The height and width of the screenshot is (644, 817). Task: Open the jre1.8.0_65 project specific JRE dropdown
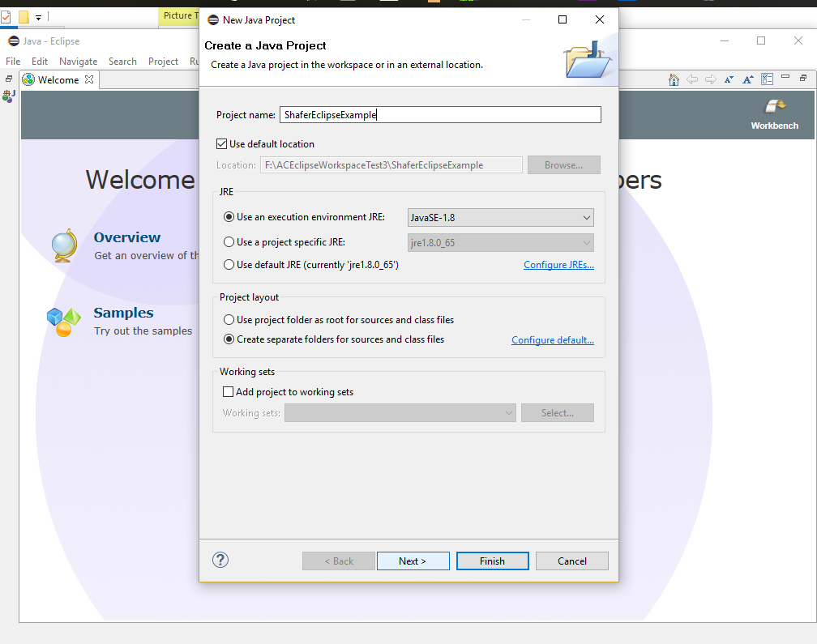click(500, 242)
